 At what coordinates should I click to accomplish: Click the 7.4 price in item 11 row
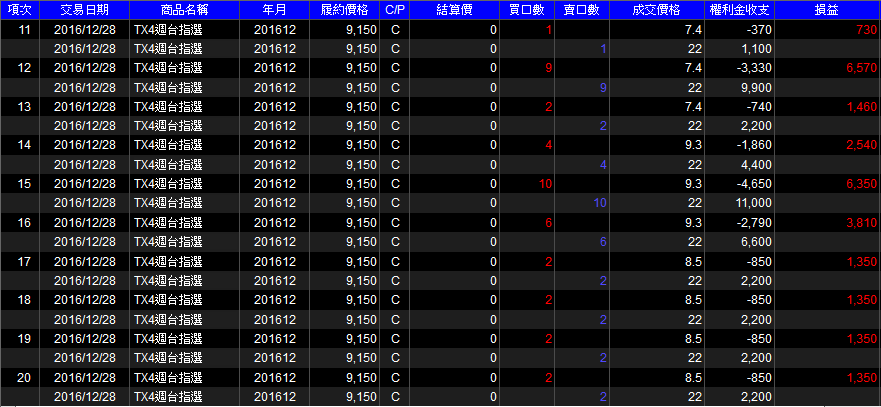(694, 30)
